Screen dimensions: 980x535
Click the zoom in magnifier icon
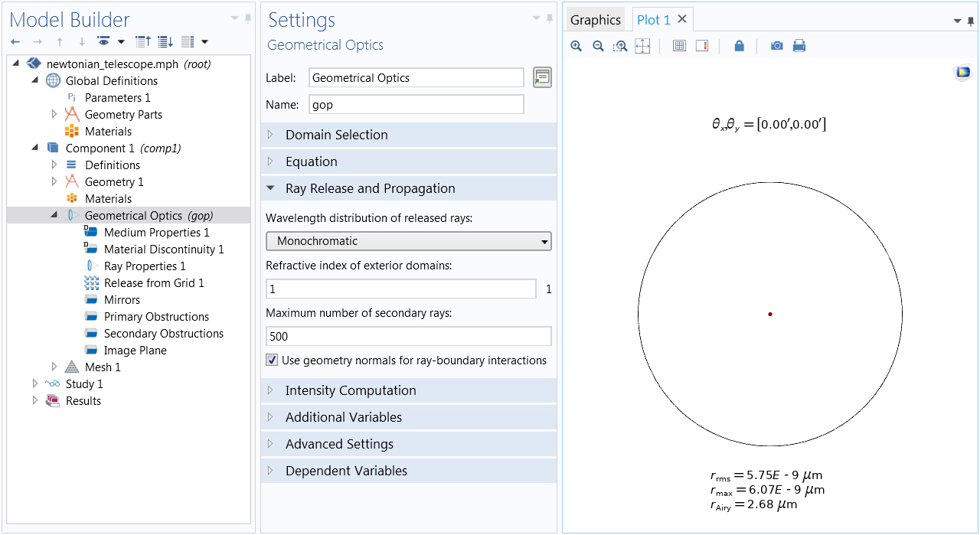[576, 46]
